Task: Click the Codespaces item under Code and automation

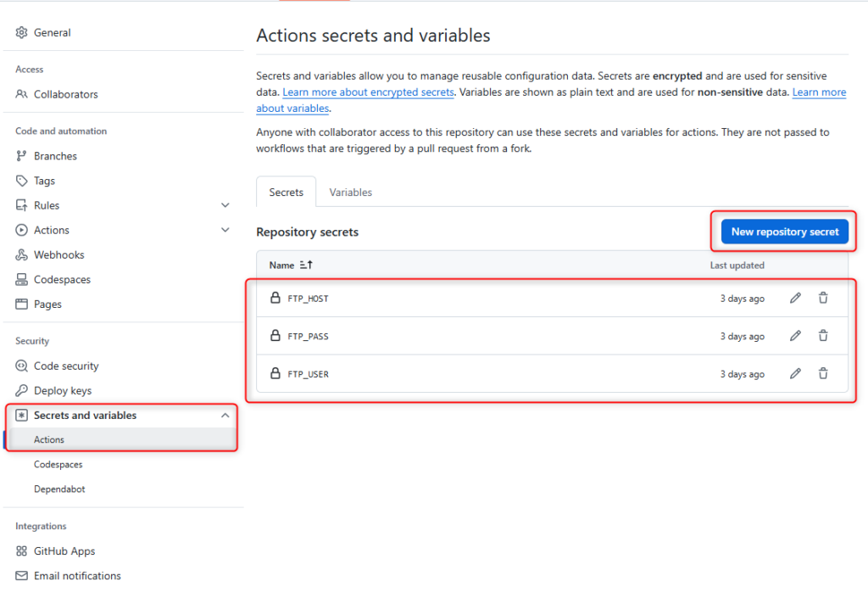Action: [62, 280]
